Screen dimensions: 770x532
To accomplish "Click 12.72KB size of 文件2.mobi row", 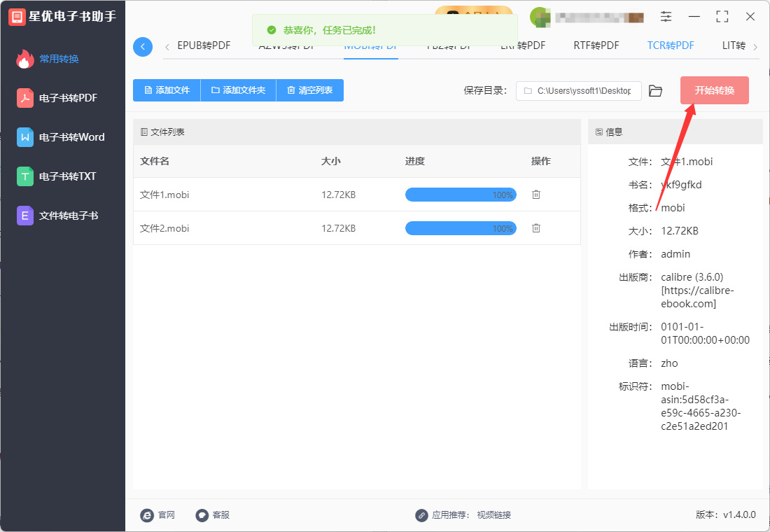I will [x=338, y=228].
